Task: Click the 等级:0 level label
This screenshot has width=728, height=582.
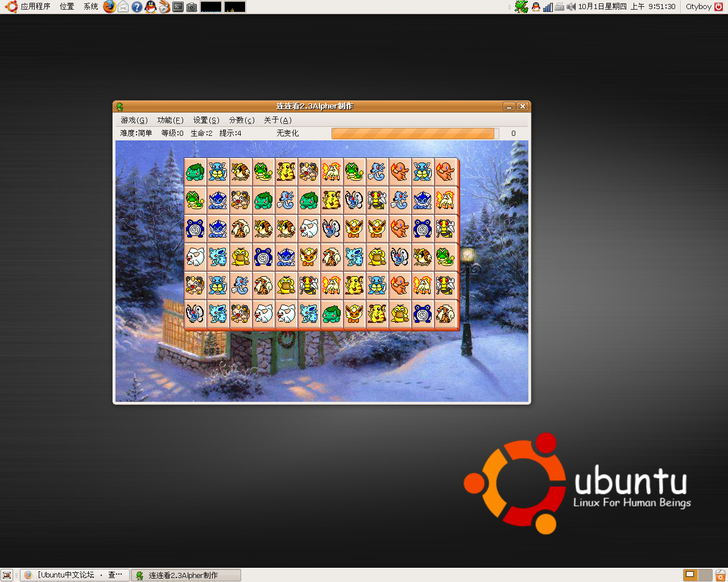Action: coord(172,133)
